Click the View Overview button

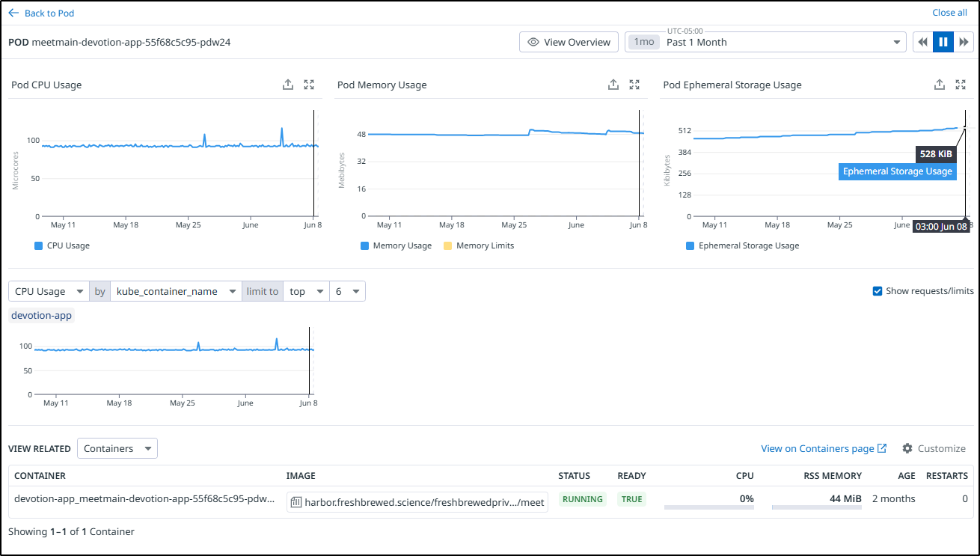[x=569, y=42]
